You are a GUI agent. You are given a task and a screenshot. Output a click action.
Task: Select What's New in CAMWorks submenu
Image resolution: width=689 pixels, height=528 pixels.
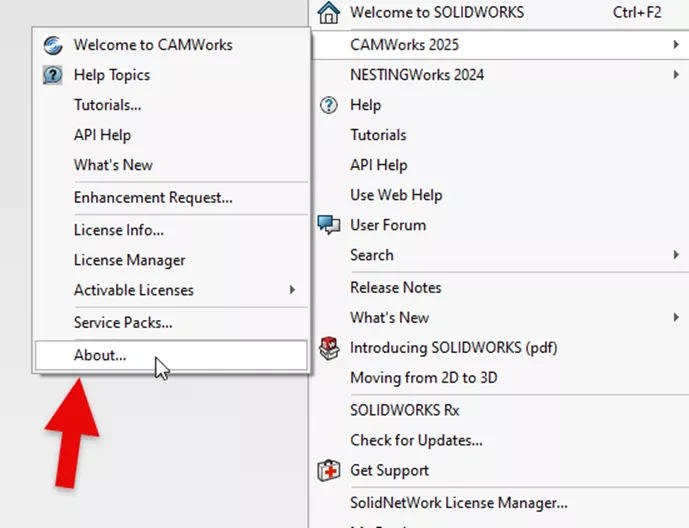[x=171, y=165]
